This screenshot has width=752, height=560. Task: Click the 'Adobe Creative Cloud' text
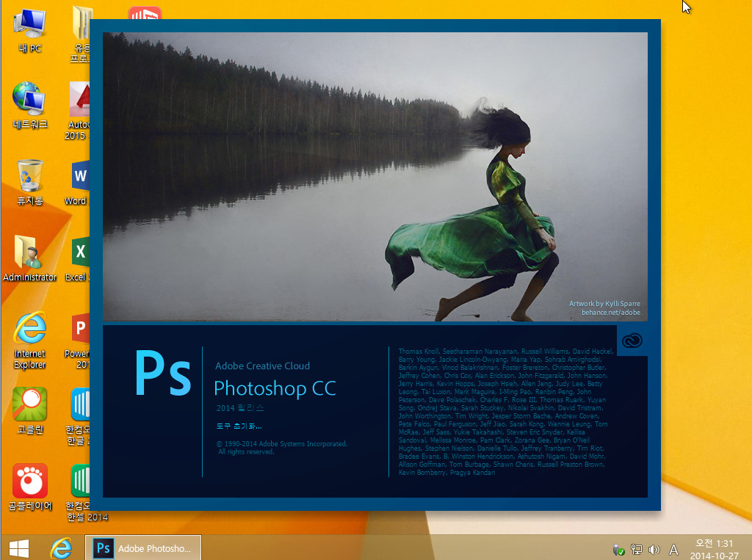point(262,366)
